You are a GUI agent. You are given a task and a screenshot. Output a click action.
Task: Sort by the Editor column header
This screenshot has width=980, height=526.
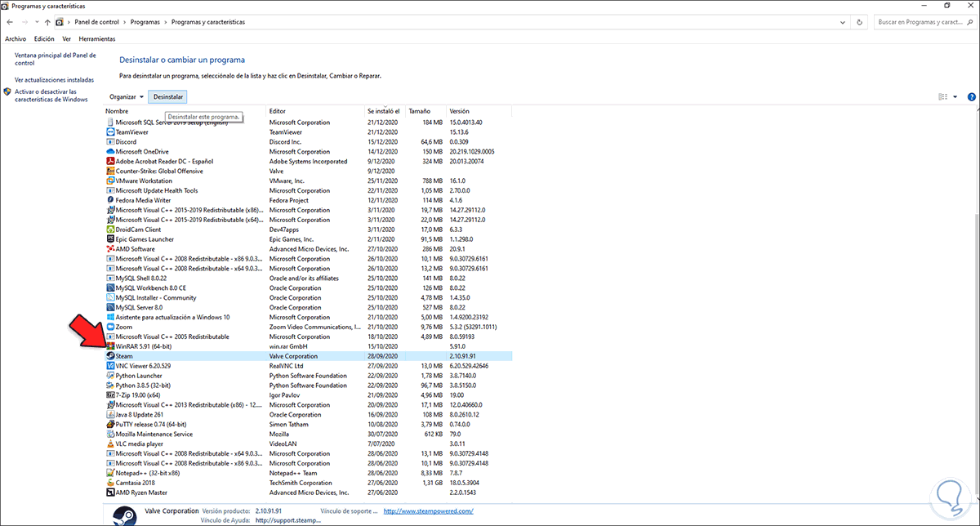(x=316, y=110)
